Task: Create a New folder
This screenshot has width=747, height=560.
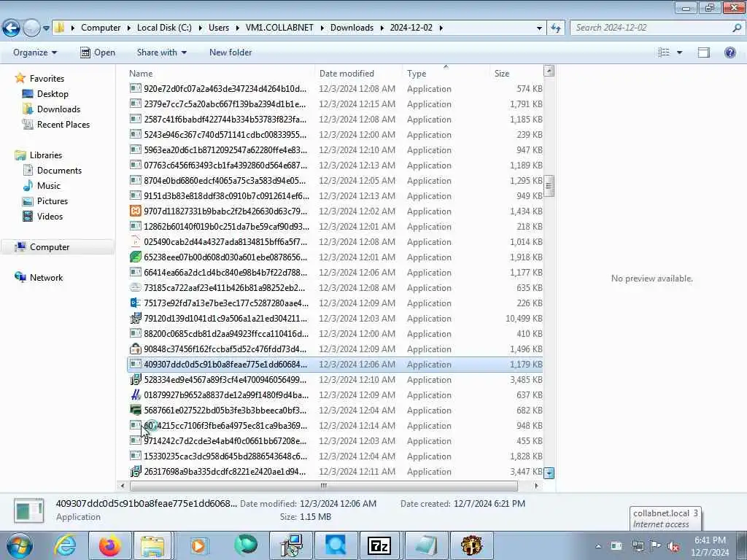Action: coord(231,52)
